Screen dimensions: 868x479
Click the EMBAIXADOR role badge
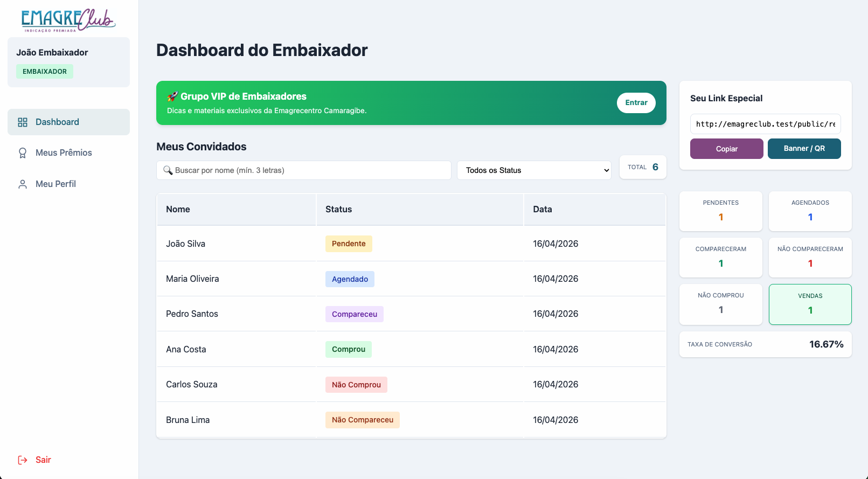tap(45, 72)
